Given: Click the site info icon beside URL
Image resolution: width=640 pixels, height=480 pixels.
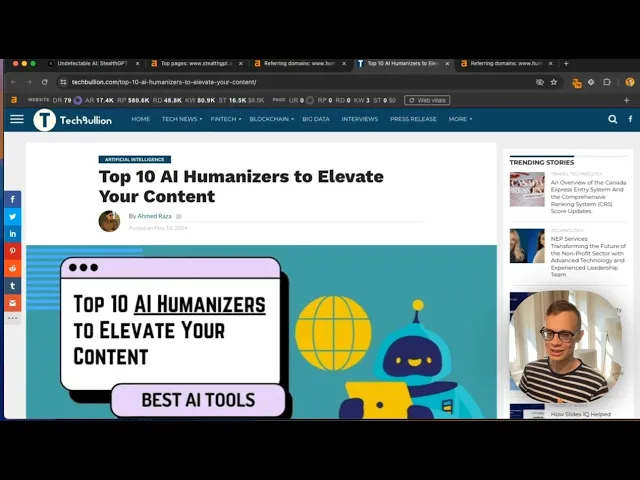Looking at the screenshot, I should [x=63, y=82].
